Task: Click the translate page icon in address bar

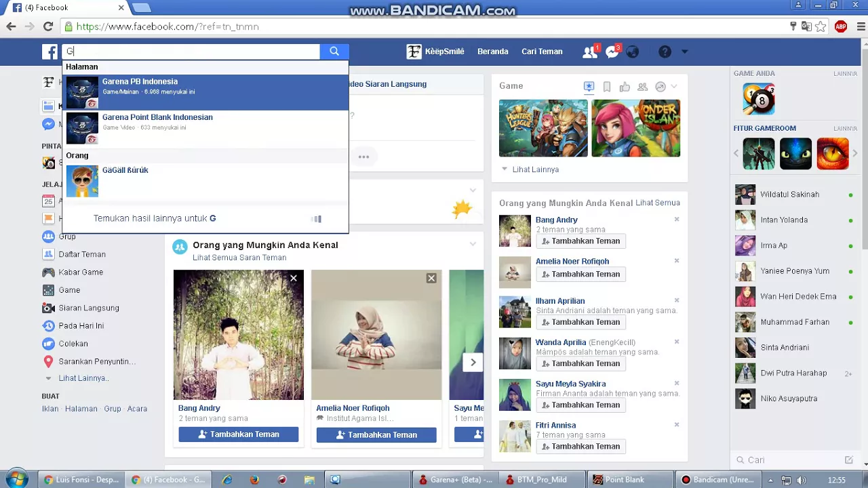Action: point(806,26)
